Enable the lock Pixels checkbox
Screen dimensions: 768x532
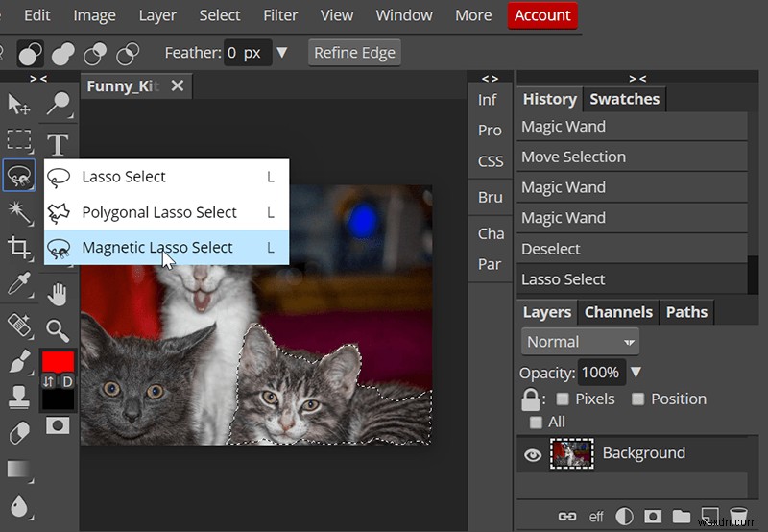coord(563,399)
